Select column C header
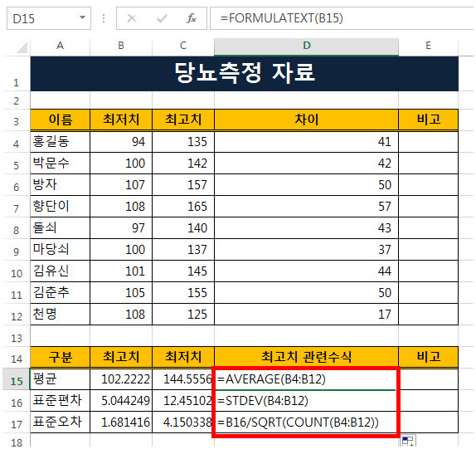The width and height of the screenshot is (476, 459). (183, 46)
